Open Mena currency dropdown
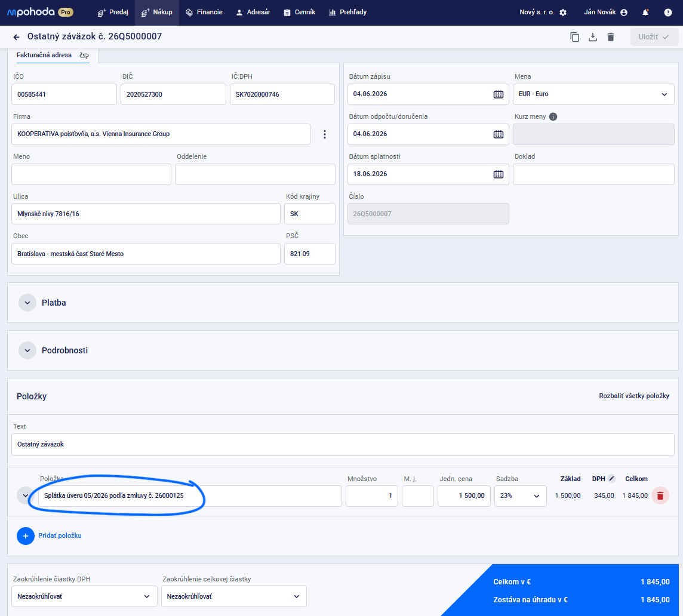Viewport: 683px width, 616px height. (x=593, y=94)
